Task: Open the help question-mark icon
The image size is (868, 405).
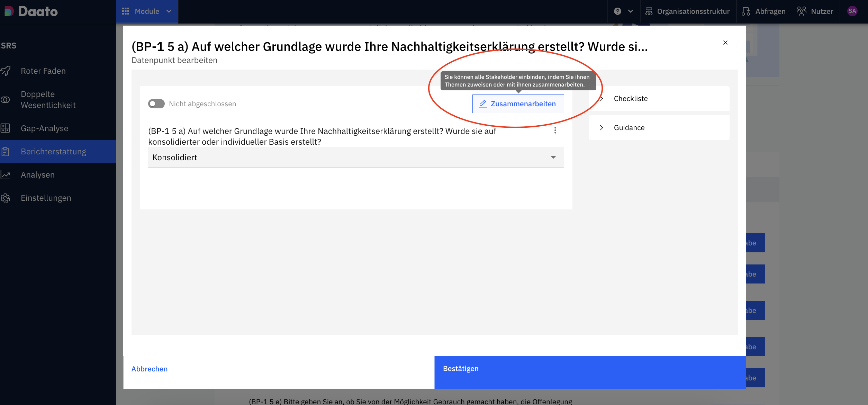Action: pos(617,11)
